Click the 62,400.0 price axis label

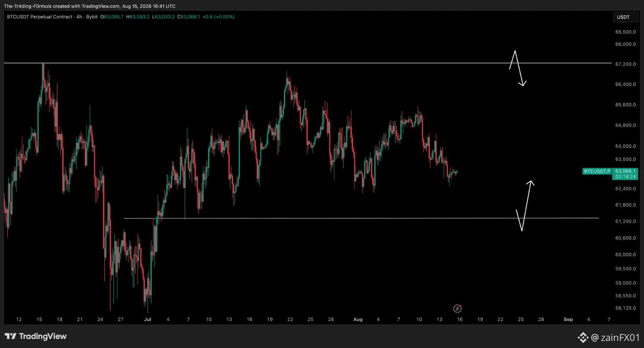click(x=625, y=189)
